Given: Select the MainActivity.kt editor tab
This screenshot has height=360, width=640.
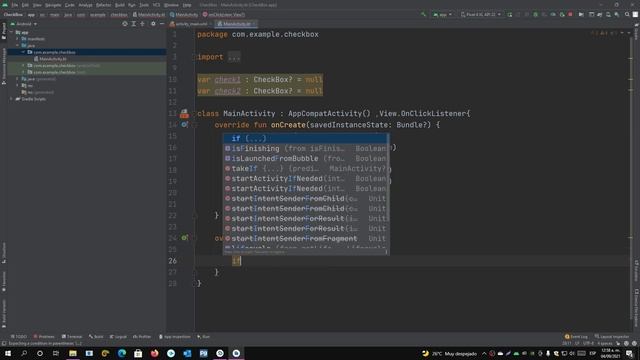Looking at the screenshot, I should (236, 24).
